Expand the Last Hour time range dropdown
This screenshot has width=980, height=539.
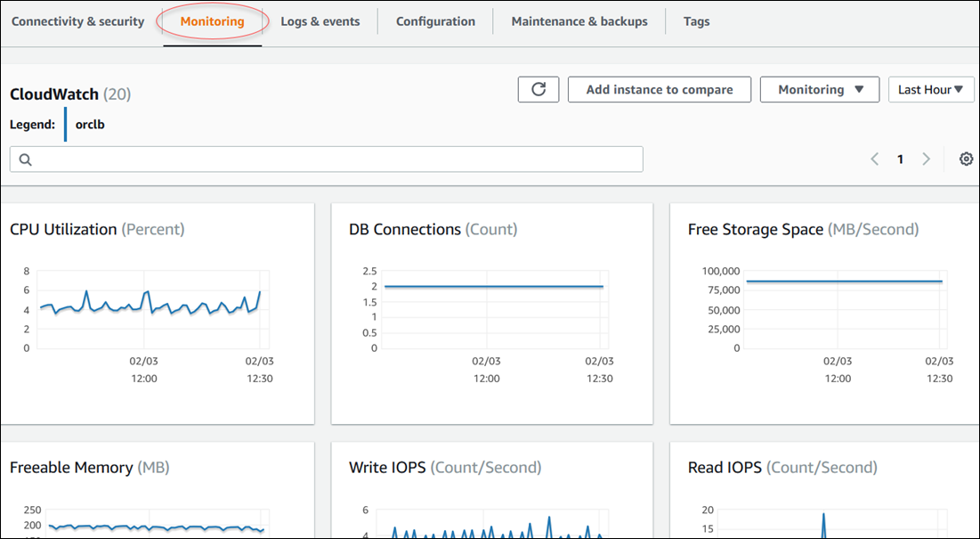click(x=931, y=89)
